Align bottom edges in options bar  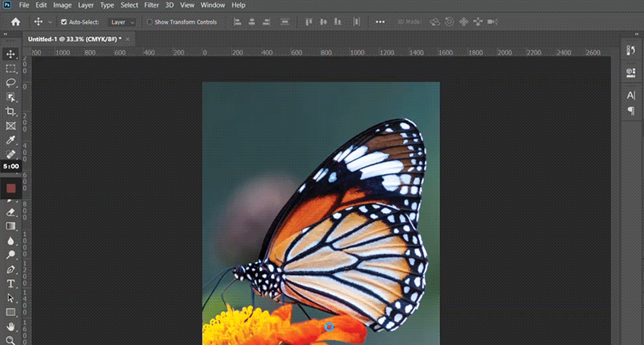(338, 22)
